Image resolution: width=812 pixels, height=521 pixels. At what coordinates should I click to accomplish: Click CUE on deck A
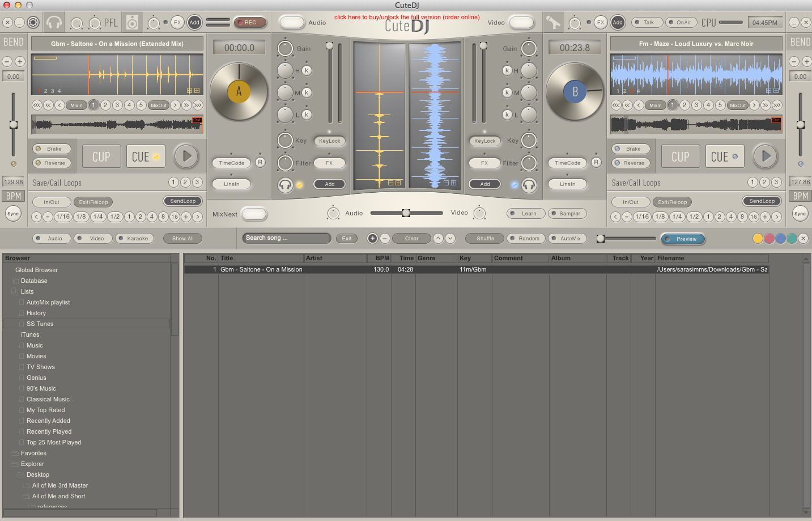click(x=146, y=156)
